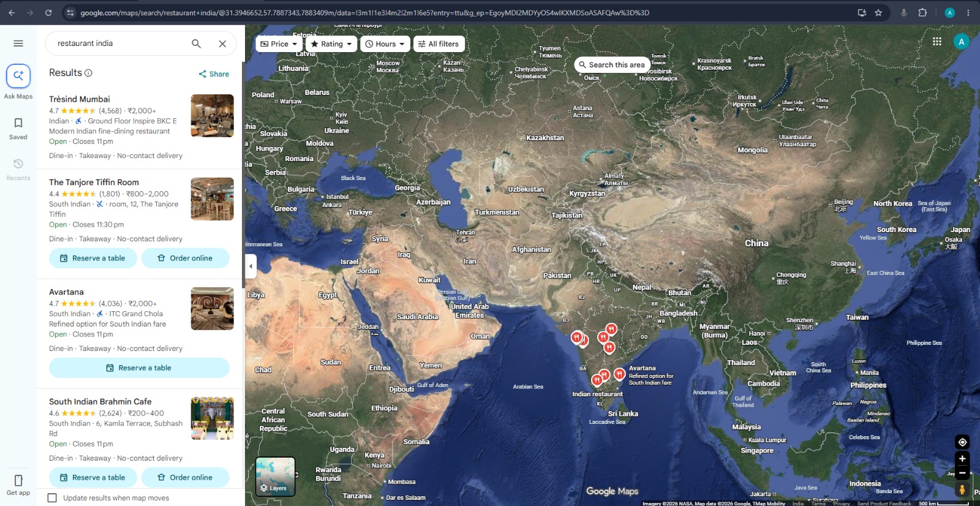Clear the search with X icon

click(222, 43)
